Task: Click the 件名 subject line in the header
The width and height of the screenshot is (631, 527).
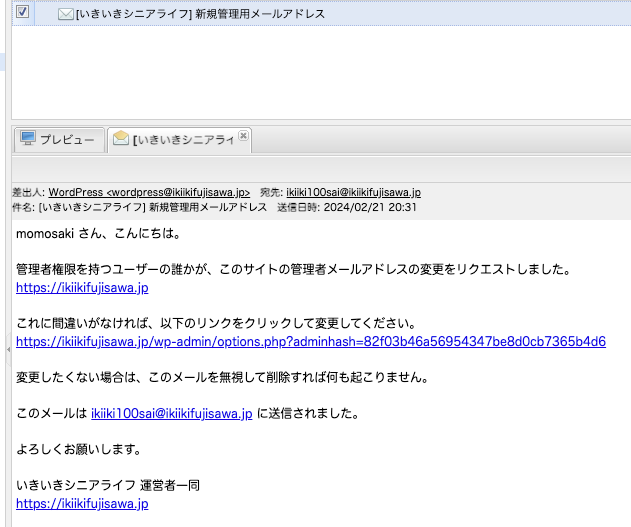Action: [140, 207]
